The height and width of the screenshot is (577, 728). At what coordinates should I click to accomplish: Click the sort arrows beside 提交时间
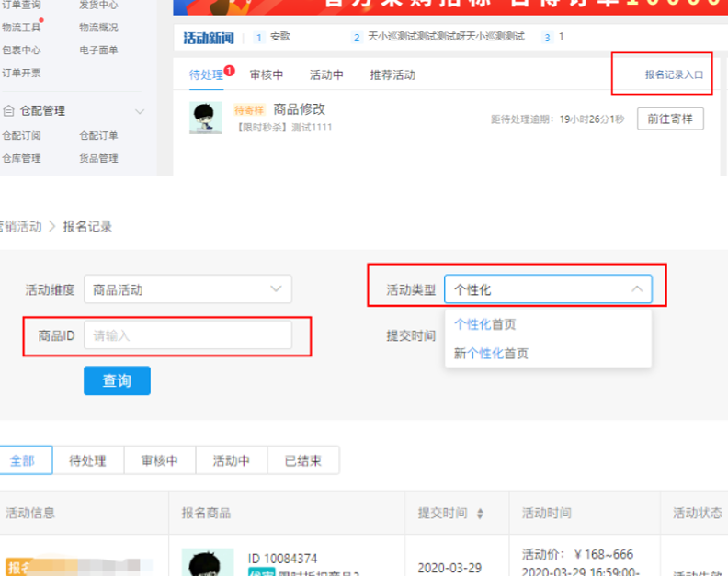click(479, 514)
